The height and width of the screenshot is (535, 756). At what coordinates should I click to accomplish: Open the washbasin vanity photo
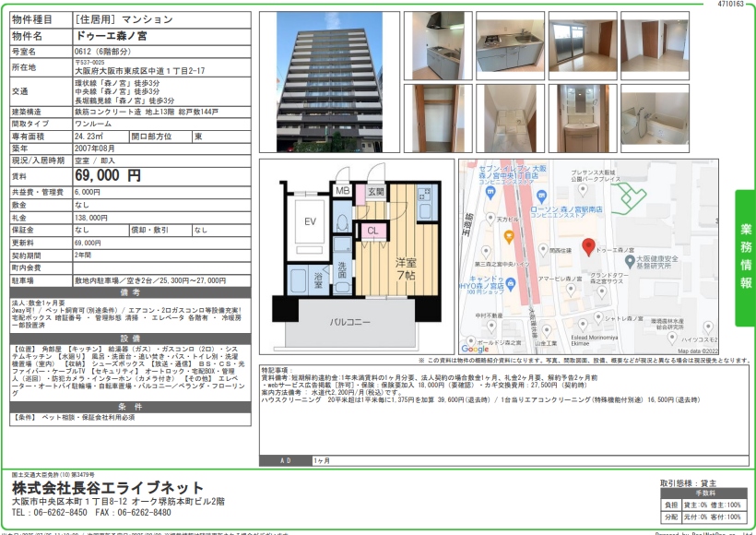tap(582, 116)
